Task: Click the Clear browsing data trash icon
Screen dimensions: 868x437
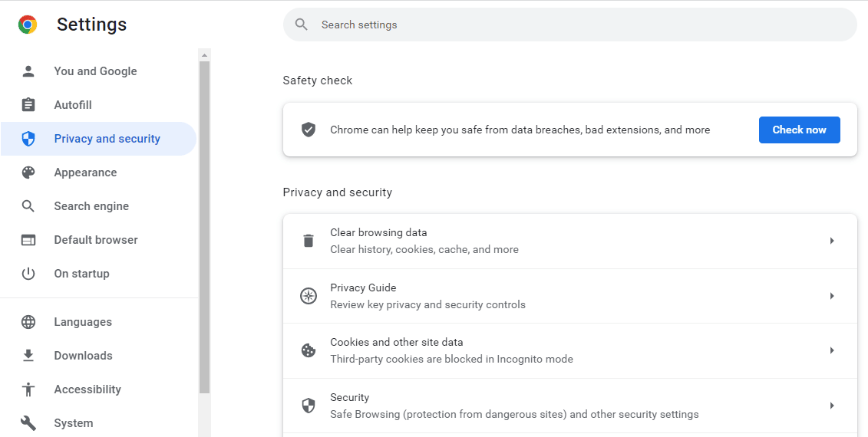Action: pos(309,241)
